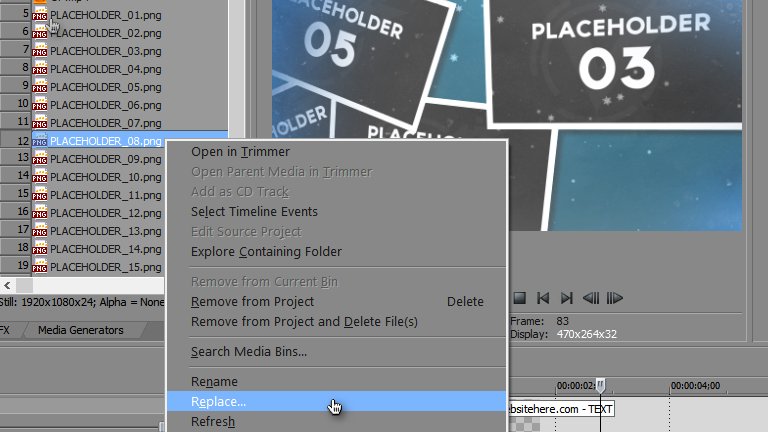This screenshot has width=768, height=432.
Task: Step to next frame button
Action: [x=615, y=298]
